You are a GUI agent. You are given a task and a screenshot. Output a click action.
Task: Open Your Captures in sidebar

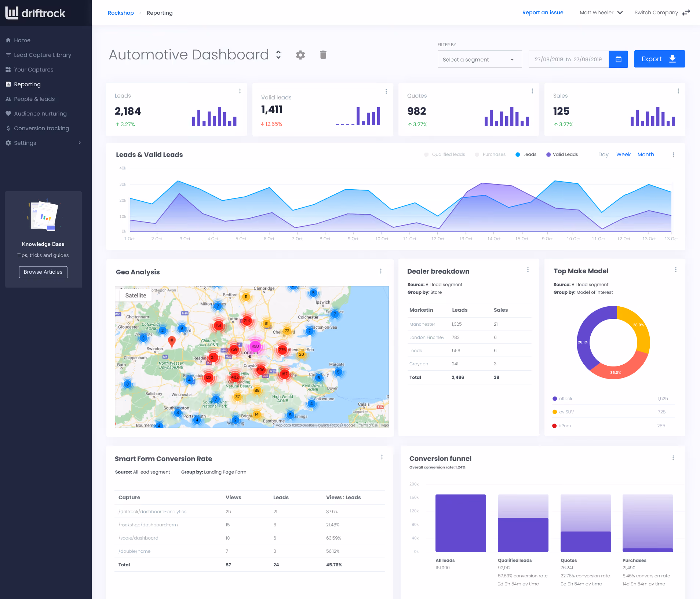pos(33,70)
